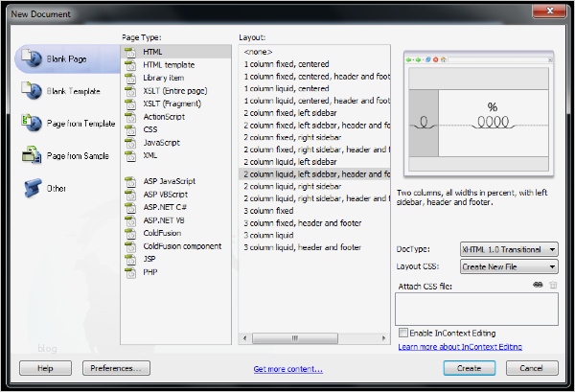Image resolution: width=575 pixels, height=392 pixels.
Task: Switch to Page from Sample label
Action: (78, 156)
